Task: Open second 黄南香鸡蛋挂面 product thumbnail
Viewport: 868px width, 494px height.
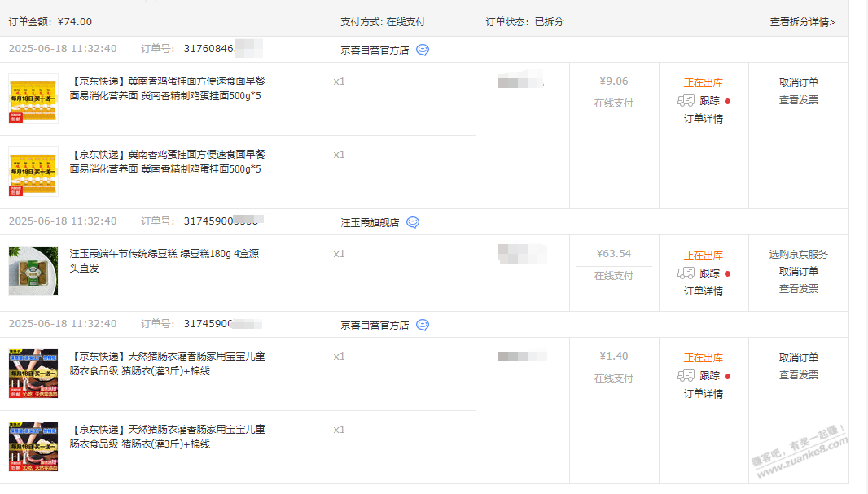Action: tap(33, 172)
